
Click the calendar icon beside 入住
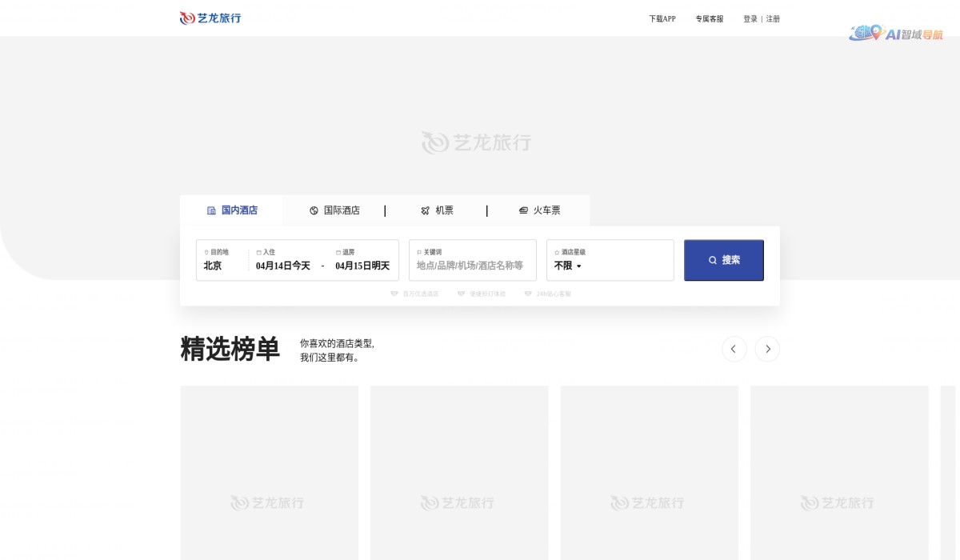259,251
